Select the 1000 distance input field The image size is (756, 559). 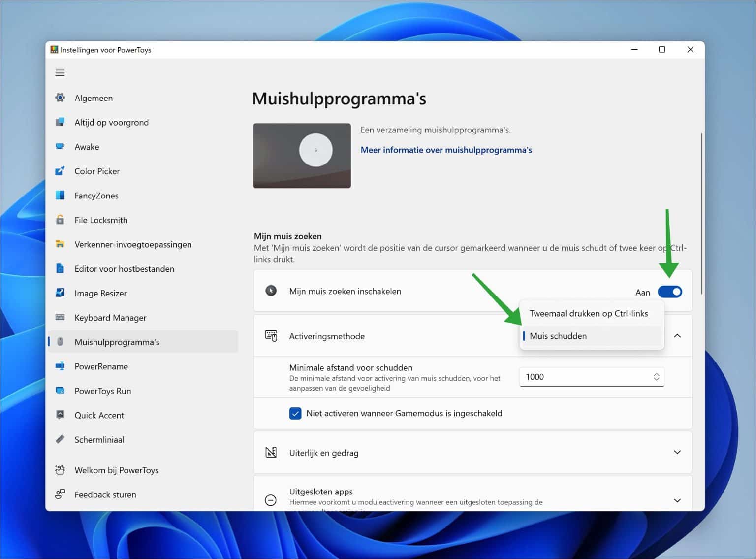tap(566, 377)
